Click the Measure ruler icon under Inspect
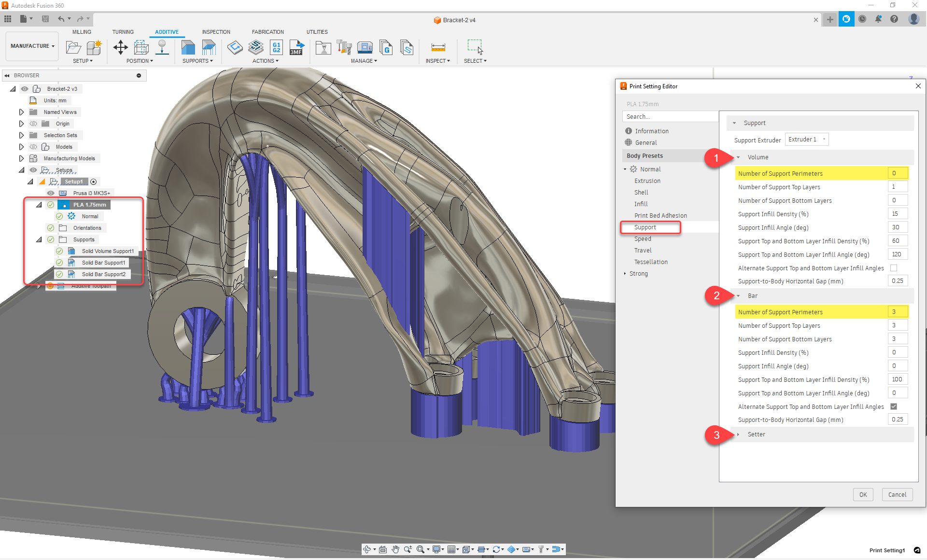 pos(438,47)
